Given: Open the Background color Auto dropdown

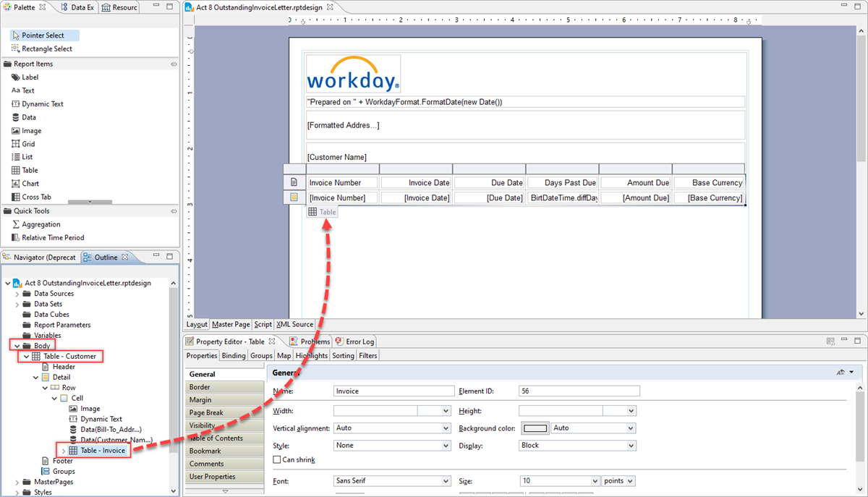Looking at the screenshot, I should click(x=631, y=428).
